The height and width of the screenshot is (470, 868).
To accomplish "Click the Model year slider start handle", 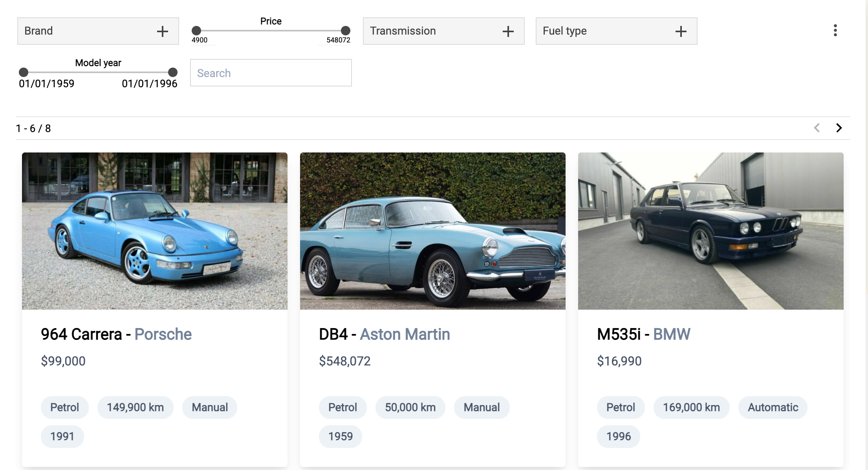I will pos(24,72).
